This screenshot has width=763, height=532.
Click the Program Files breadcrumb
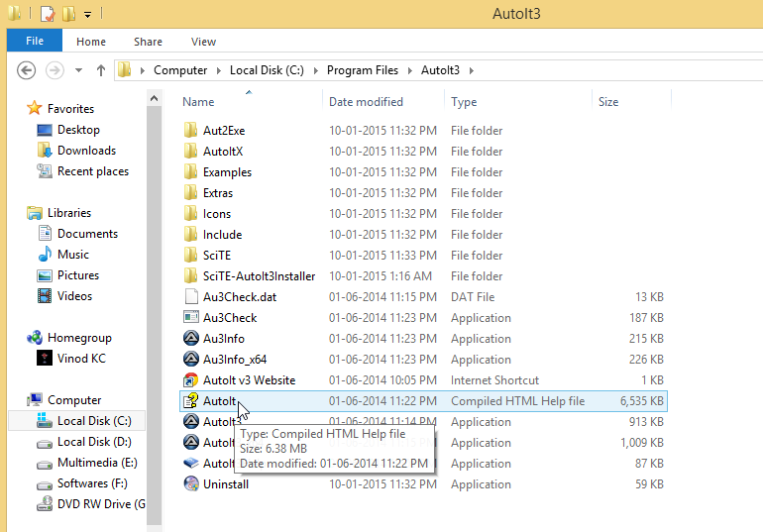pyautogui.click(x=363, y=70)
